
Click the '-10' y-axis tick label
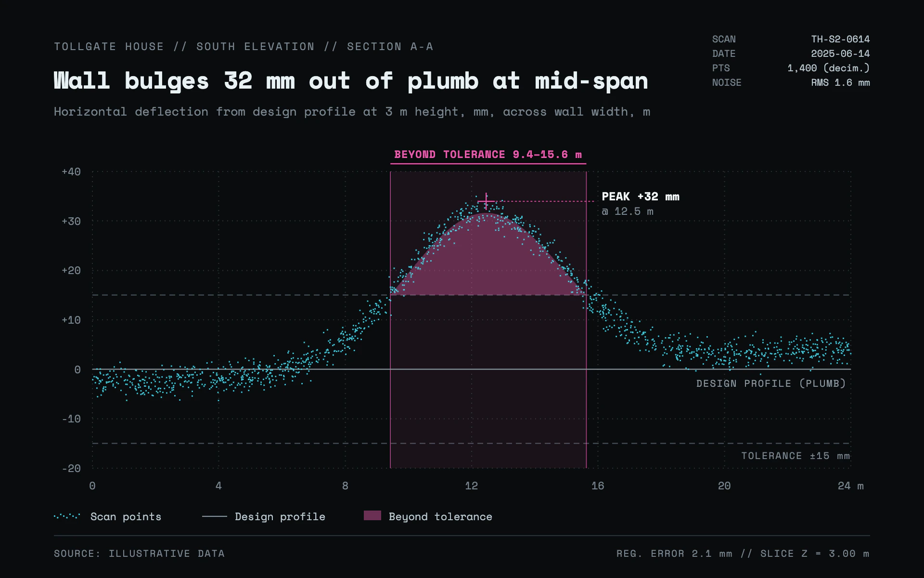(71, 419)
